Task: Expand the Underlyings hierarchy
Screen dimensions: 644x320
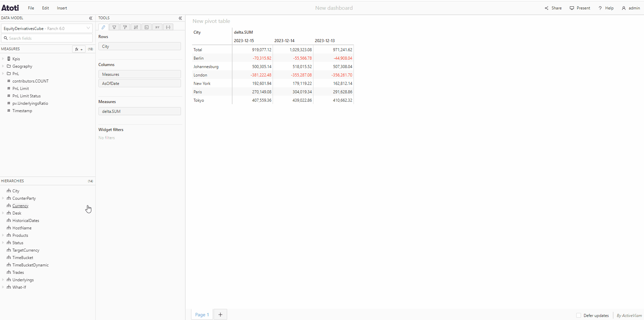Action: point(3,280)
